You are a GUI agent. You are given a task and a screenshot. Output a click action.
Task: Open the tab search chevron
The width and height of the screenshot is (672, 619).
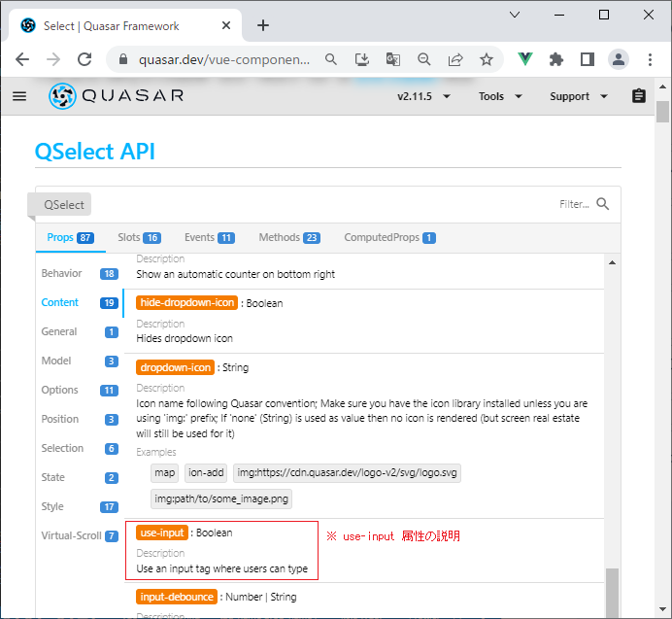coord(515,15)
